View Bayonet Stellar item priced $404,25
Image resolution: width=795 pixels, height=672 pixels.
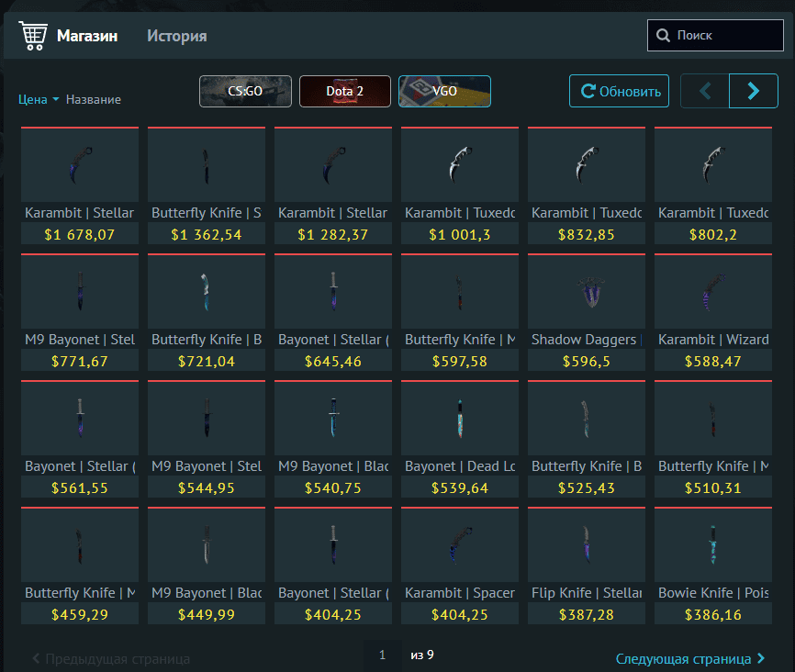pyautogui.click(x=333, y=566)
